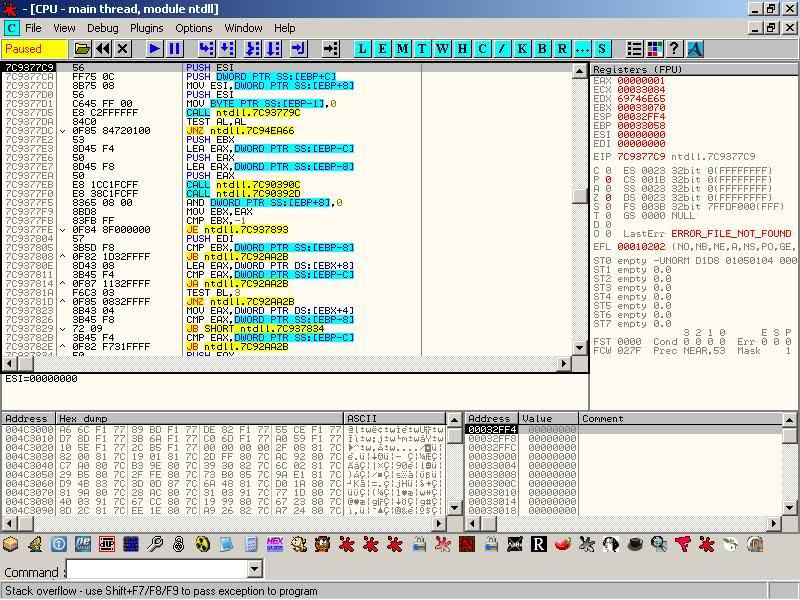Click the Step over toolbar icon

coord(227,48)
